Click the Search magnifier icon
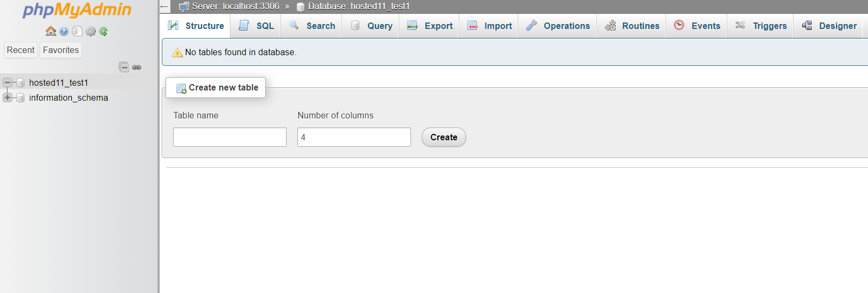Image resolution: width=868 pixels, height=293 pixels. coord(294,25)
